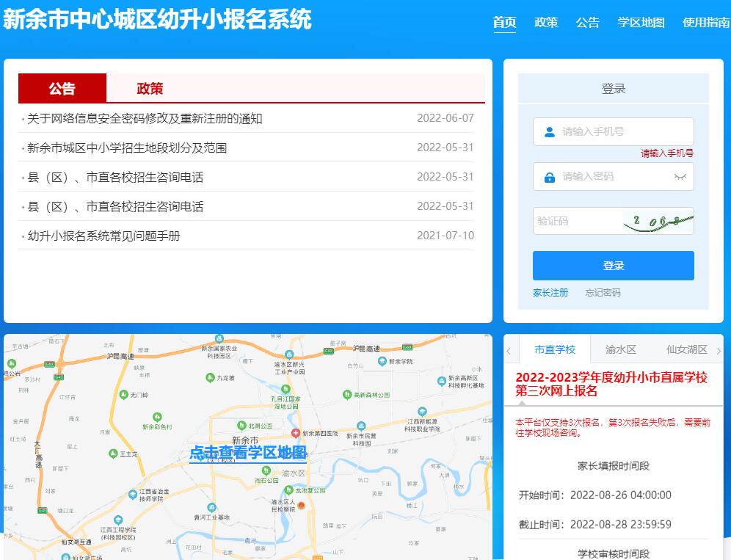Click the 登录 button
Image resolution: width=731 pixels, height=560 pixels.
614,265
